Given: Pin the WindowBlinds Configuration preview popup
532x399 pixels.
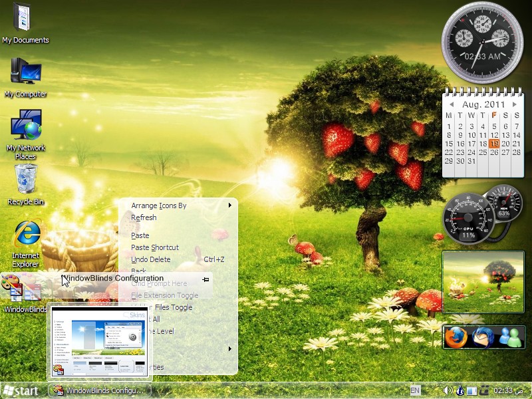Looking at the screenshot, I should pos(205,279).
